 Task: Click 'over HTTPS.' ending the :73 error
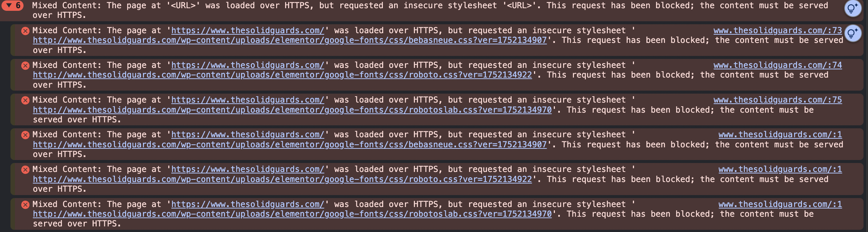(60, 50)
